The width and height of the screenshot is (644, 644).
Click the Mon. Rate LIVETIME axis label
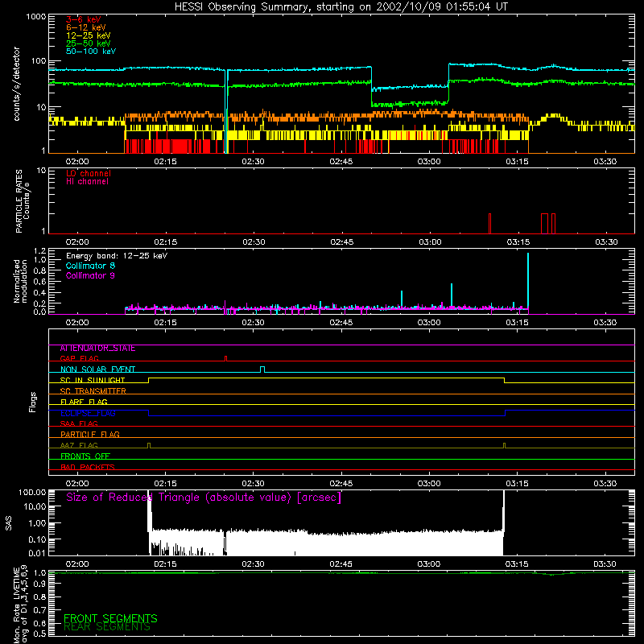tap(20, 604)
